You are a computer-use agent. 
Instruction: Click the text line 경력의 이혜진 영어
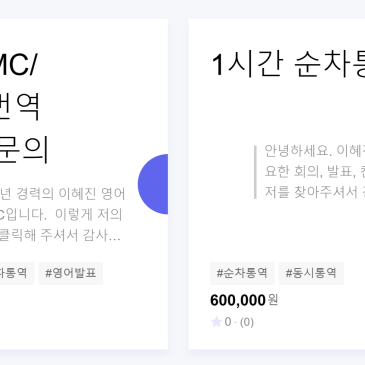click(x=62, y=194)
